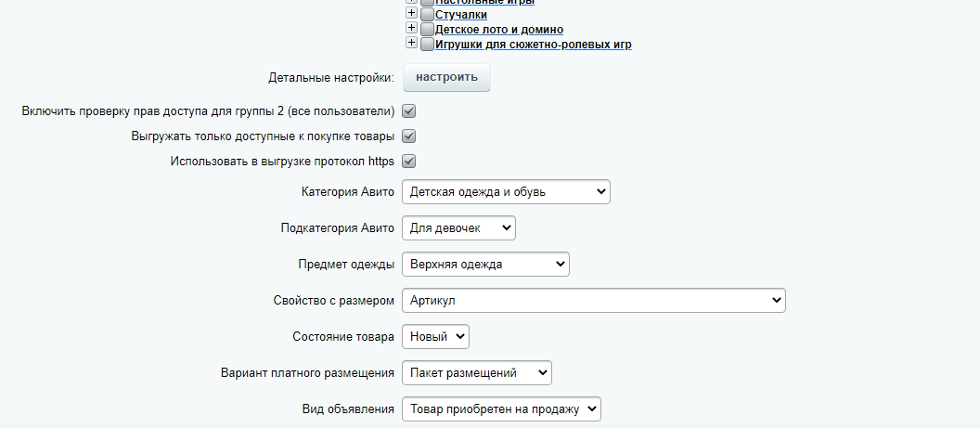This screenshot has width=980, height=428.
Task: Disable the https protocol checkbox
Action: click(408, 162)
